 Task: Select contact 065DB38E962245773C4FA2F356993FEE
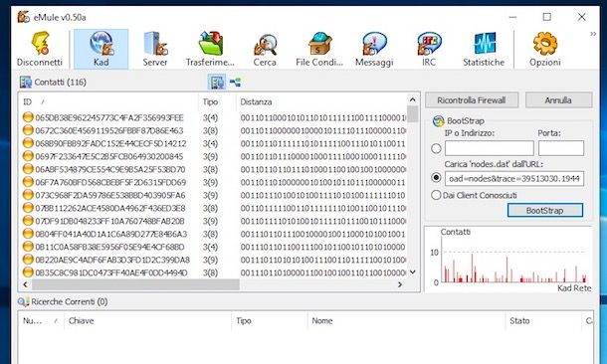(x=214, y=117)
